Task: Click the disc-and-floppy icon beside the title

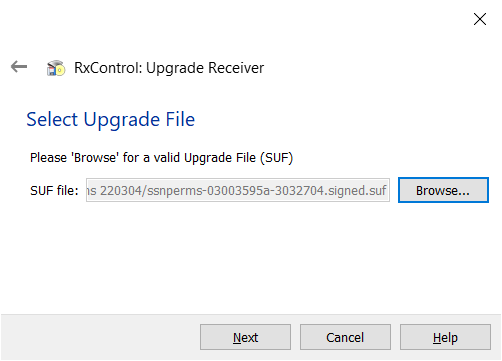Action: [56, 68]
